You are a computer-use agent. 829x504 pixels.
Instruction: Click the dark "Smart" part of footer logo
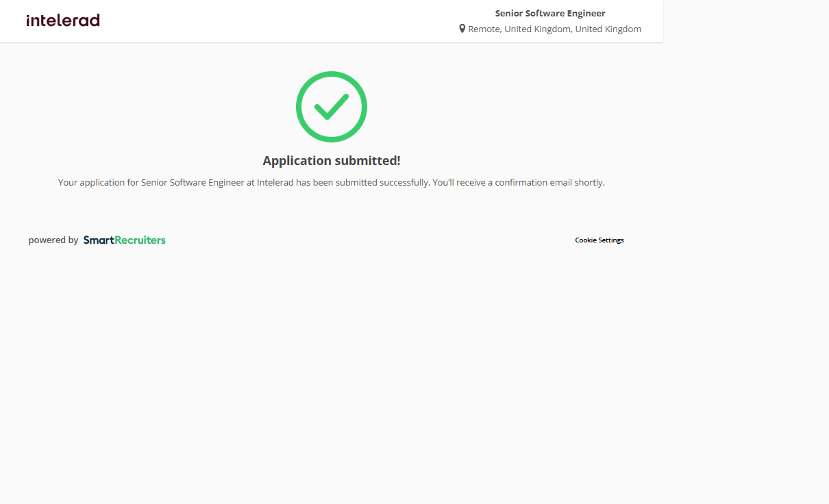[x=99, y=240]
